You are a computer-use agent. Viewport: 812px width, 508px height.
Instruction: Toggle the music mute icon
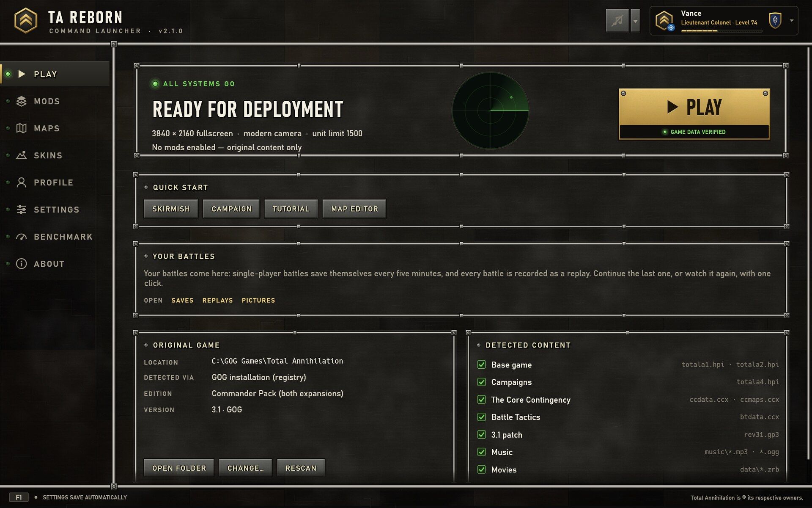[x=617, y=20]
